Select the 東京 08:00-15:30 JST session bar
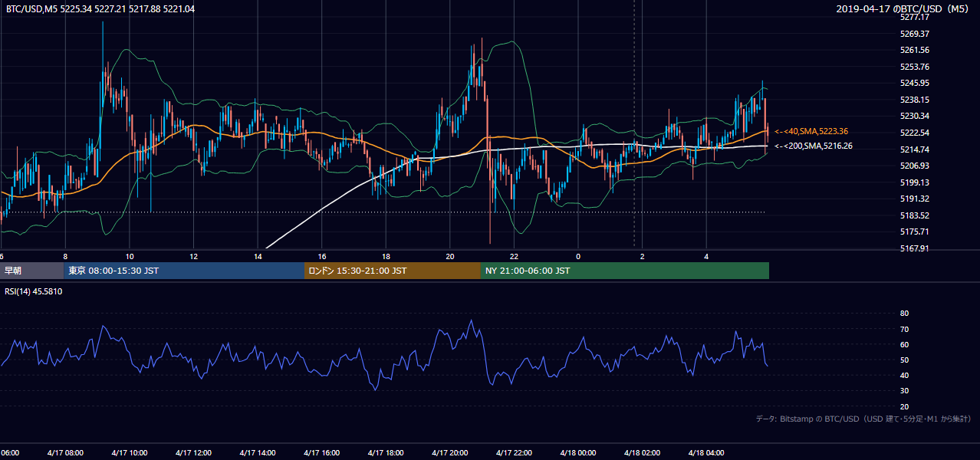Screen dimensions: 980x460 [x=184, y=271]
